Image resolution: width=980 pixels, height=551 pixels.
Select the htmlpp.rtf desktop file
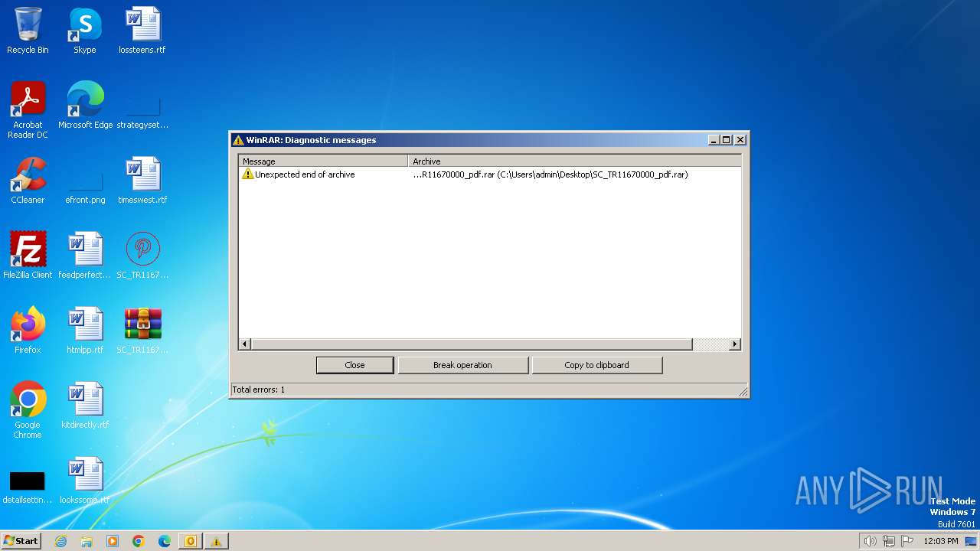click(x=85, y=331)
